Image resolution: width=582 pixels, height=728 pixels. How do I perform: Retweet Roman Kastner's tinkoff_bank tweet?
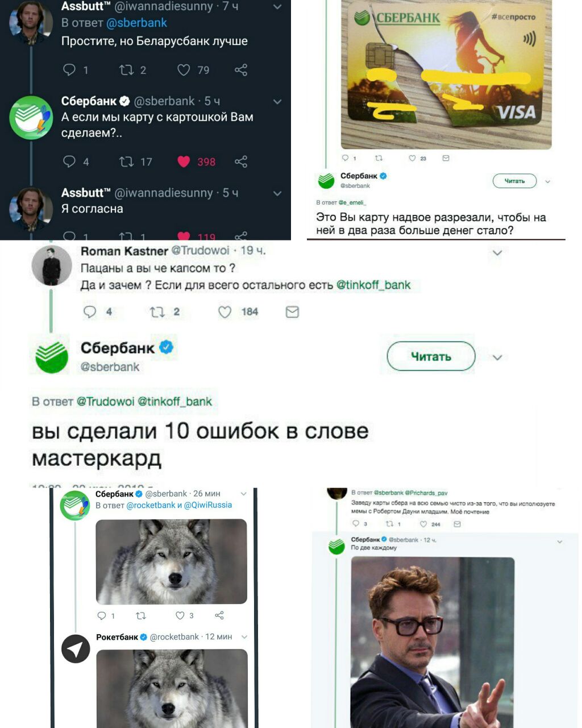click(157, 312)
